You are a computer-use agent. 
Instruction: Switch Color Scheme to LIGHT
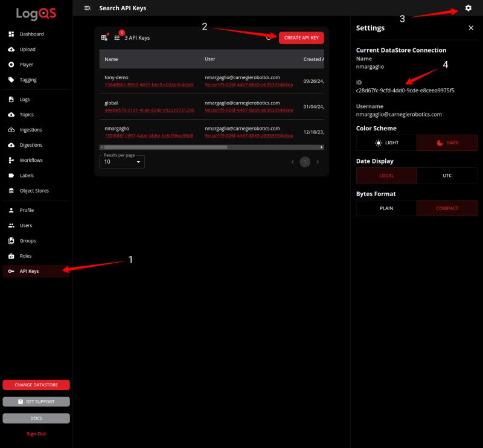[x=386, y=142]
